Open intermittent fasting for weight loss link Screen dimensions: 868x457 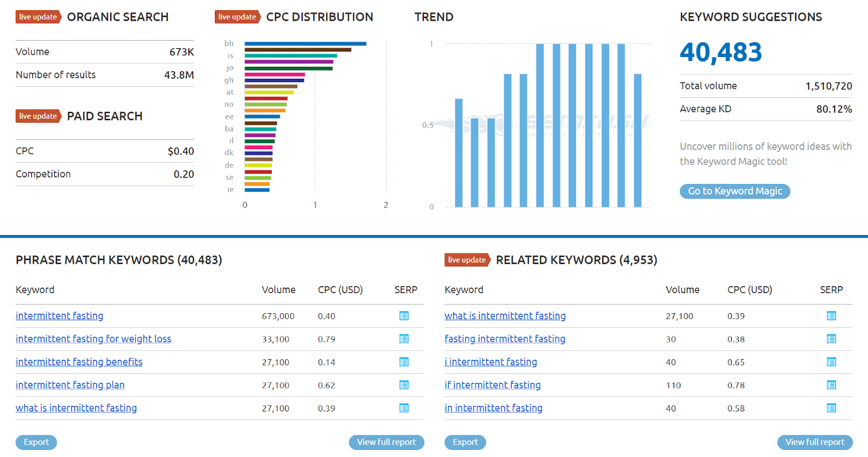93,339
